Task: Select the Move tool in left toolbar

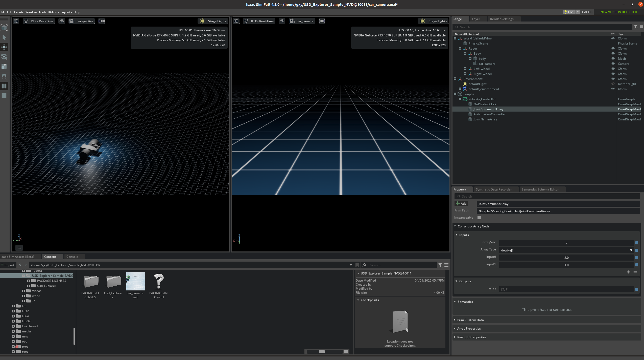Action: [4, 47]
